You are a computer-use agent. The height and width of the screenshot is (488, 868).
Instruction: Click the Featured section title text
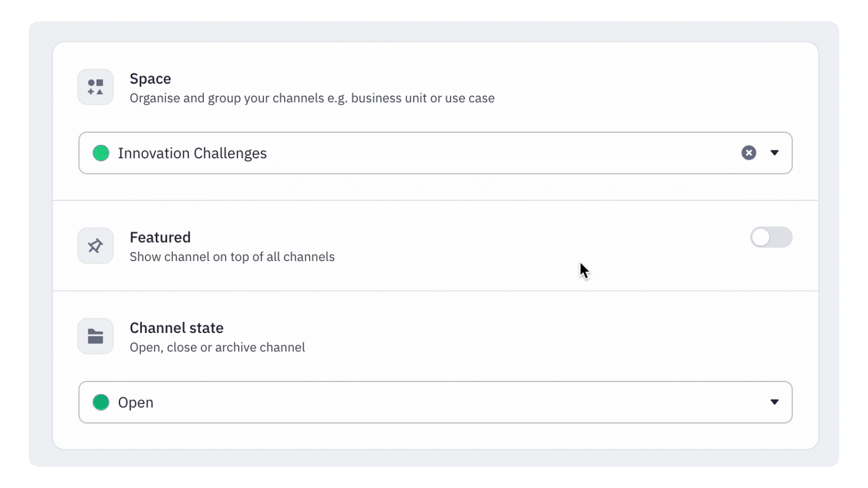tap(160, 237)
